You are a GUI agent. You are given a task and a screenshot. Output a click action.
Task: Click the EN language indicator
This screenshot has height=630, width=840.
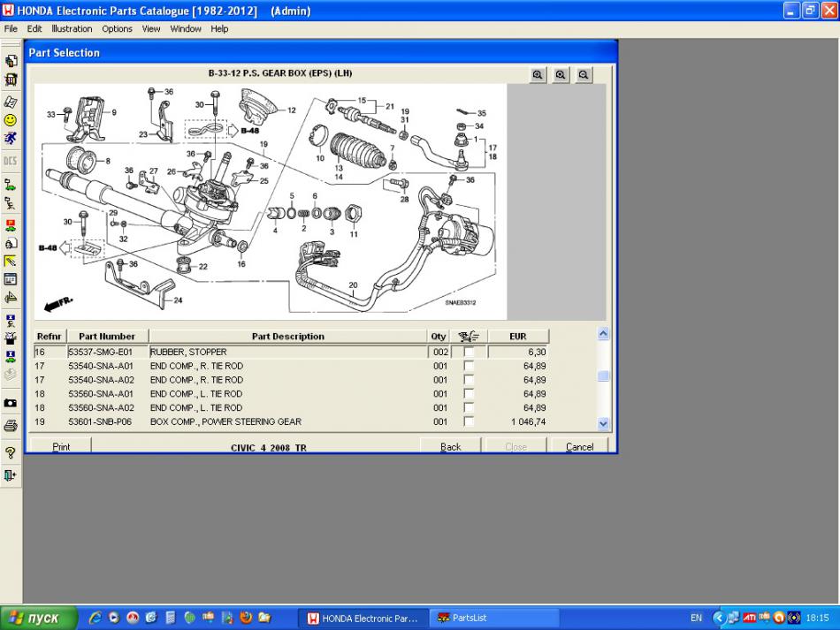click(696, 619)
